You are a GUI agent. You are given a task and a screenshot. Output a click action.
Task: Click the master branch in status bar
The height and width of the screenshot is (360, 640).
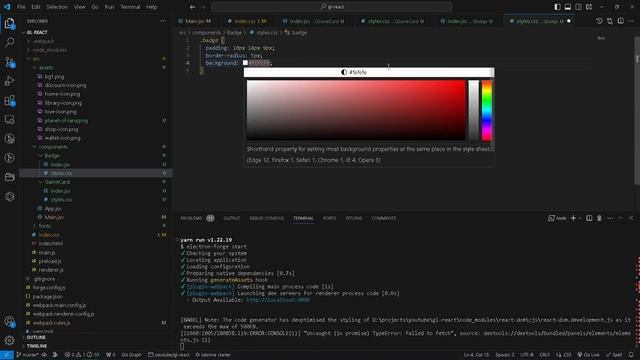[27, 355]
